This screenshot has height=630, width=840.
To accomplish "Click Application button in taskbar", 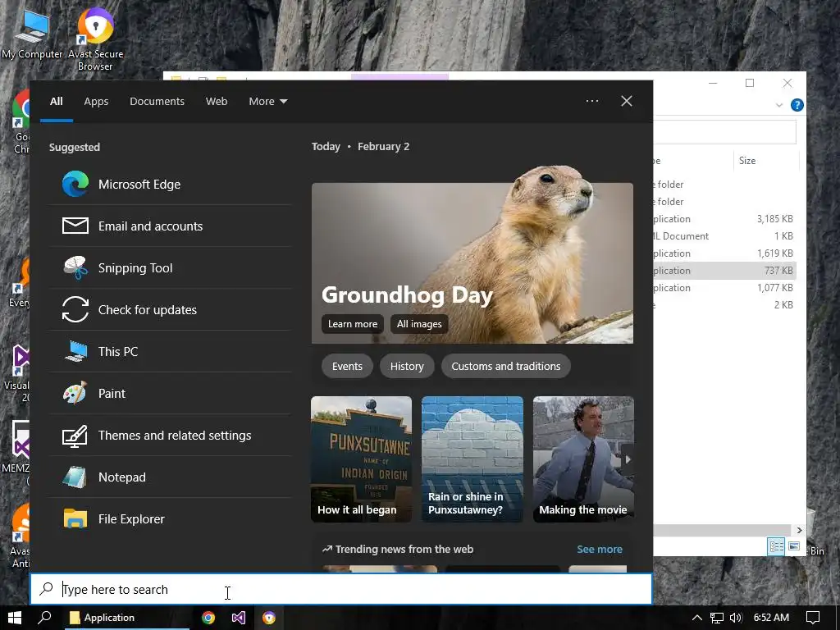I will pyautogui.click(x=127, y=618).
